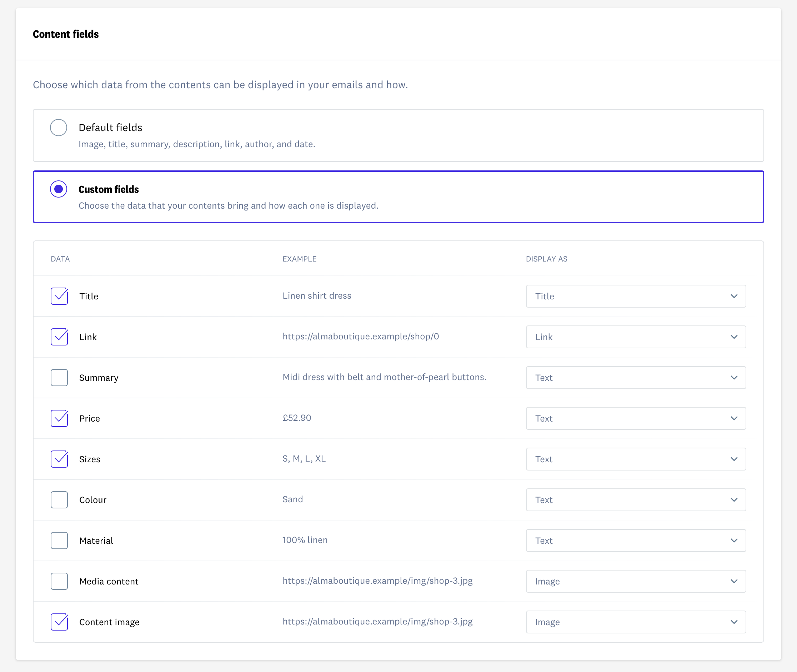Uncheck the Link checkbox
797x672 pixels.
click(x=59, y=337)
